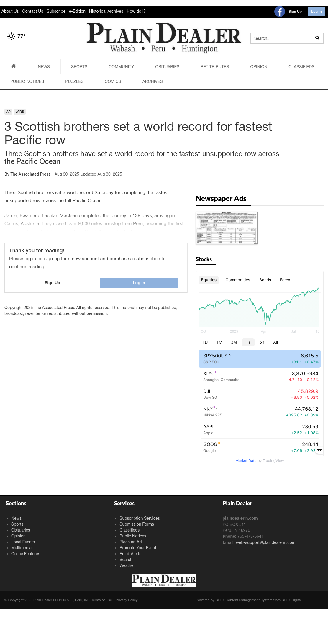Click Log In in paywall box

(x=139, y=283)
